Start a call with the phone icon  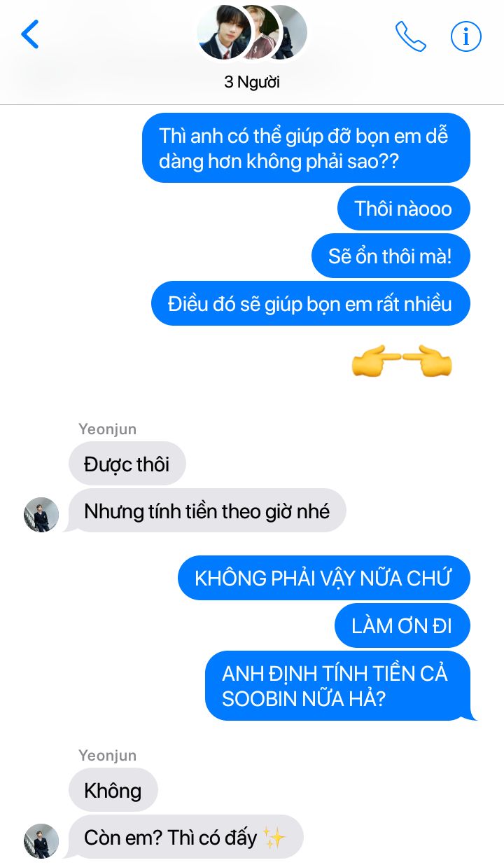tap(411, 36)
